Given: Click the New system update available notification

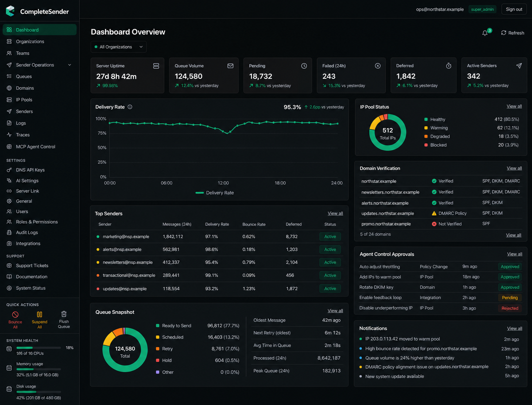Looking at the screenshot, I should pos(439,376).
